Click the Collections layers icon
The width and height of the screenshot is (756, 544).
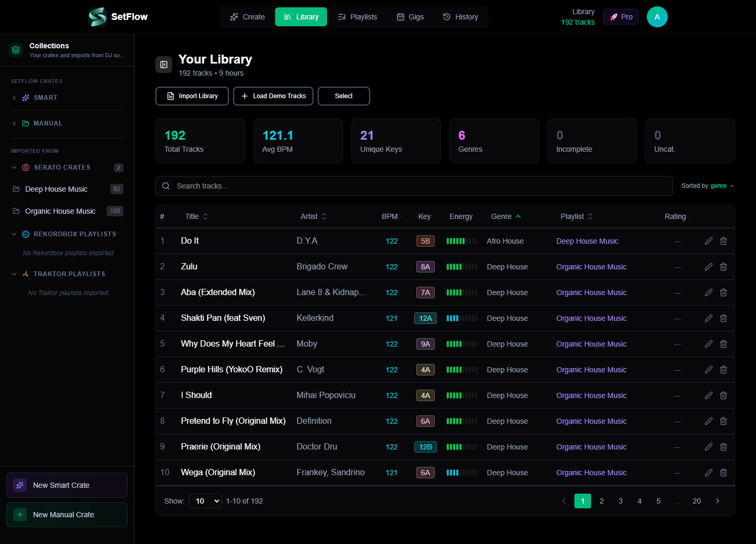tap(16, 50)
